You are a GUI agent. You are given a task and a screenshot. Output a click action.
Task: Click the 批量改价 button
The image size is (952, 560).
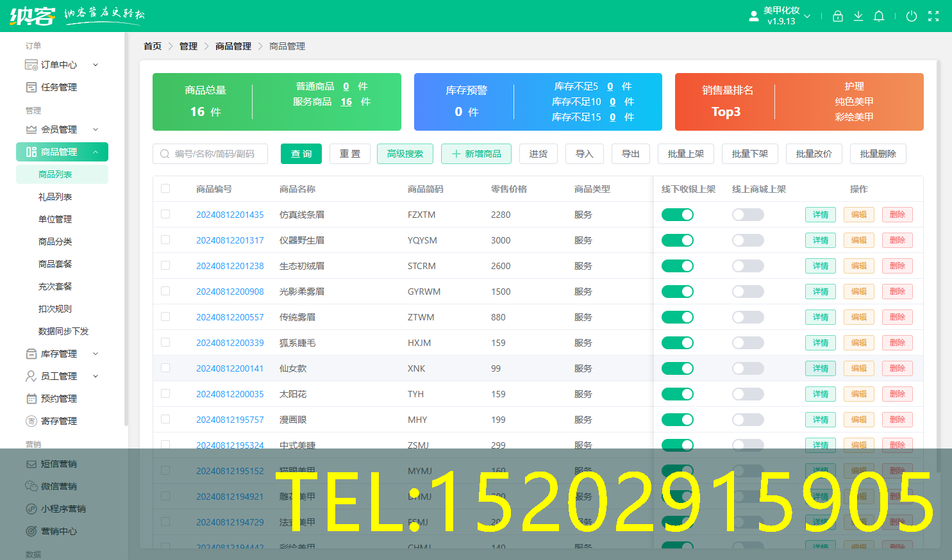pos(814,154)
